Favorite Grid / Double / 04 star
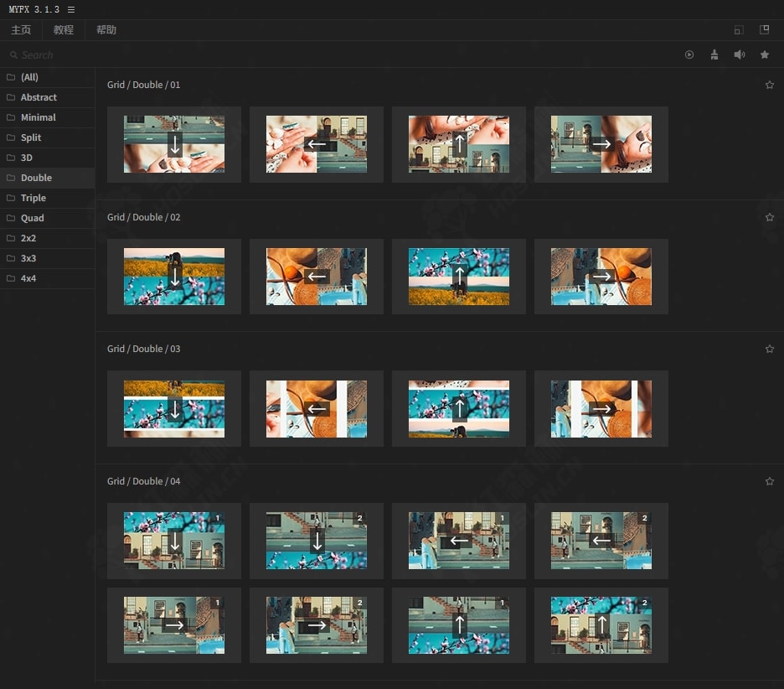The height and width of the screenshot is (689, 784). pos(770,481)
